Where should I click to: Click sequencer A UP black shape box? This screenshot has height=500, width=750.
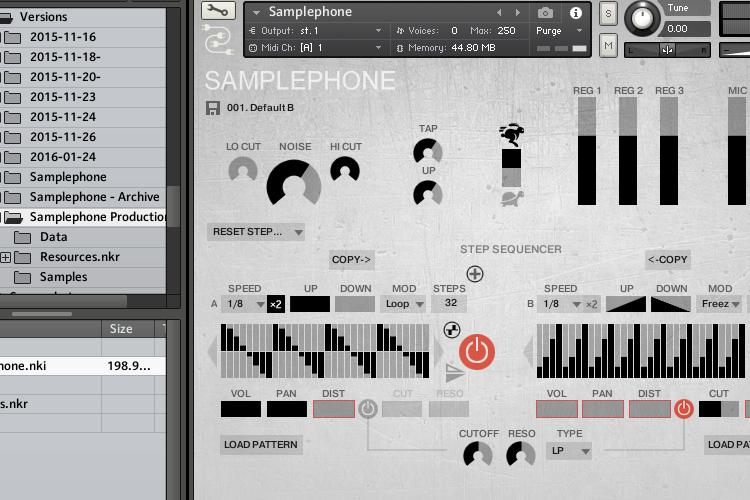pyautogui.click(x=310, y=304)
